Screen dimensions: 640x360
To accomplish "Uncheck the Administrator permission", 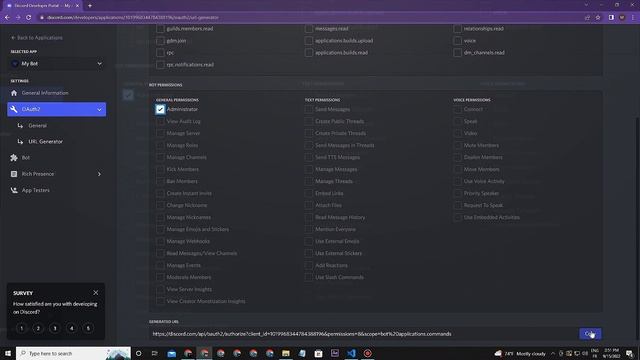I will [x=160, y=109].
